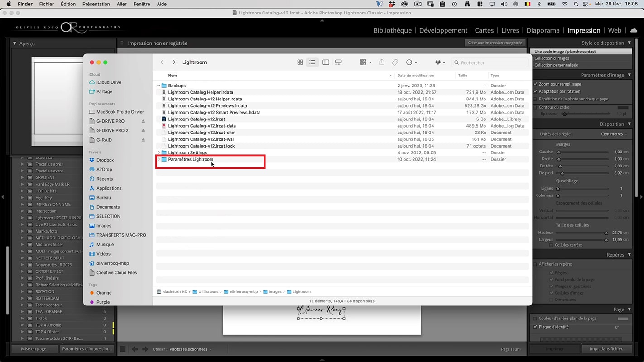Go forward in Finder window
The width and height of the screenshot is (644, 362).
coord(174,62)
